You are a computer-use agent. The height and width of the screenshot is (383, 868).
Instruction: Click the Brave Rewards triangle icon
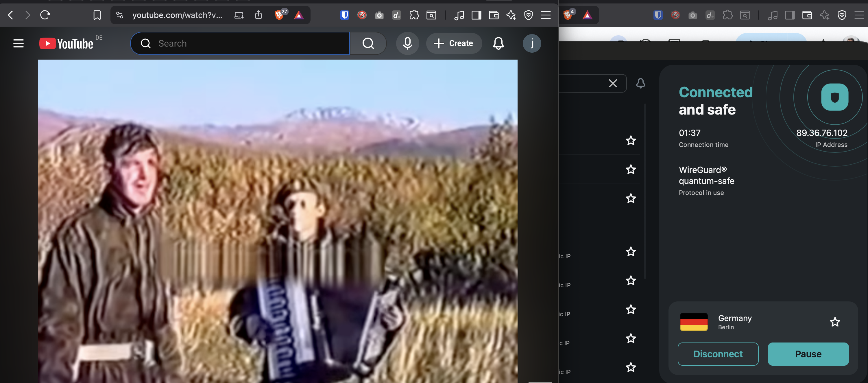(299, 15)
